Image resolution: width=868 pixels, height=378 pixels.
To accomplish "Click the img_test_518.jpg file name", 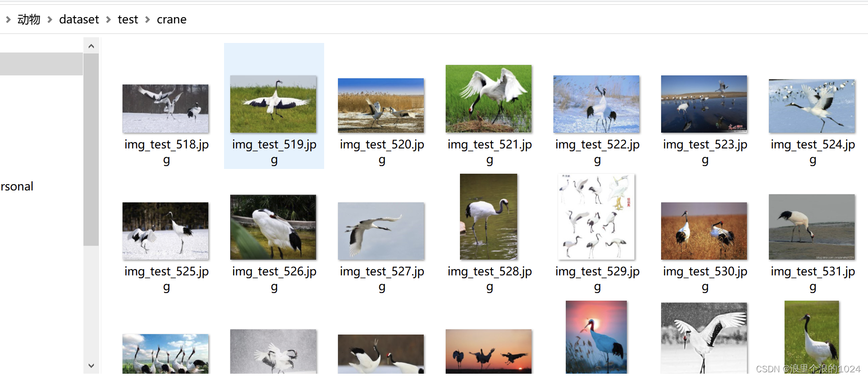I will [166, 152].
